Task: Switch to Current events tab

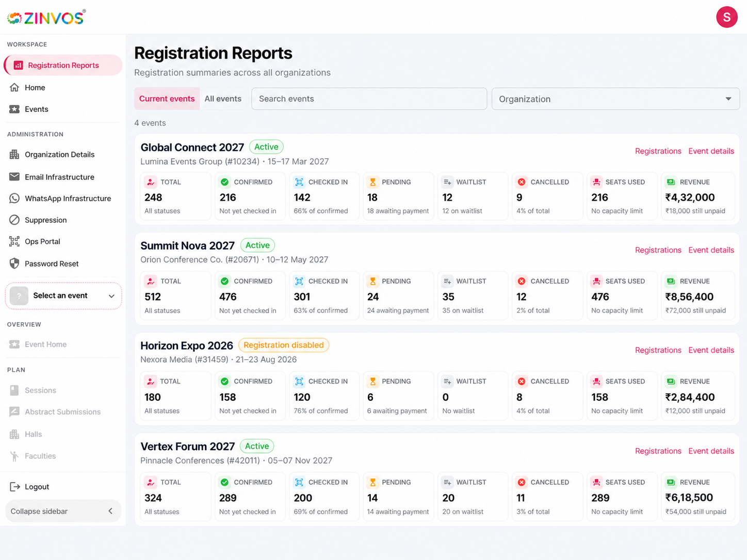Action: click(x=167, y=98)
